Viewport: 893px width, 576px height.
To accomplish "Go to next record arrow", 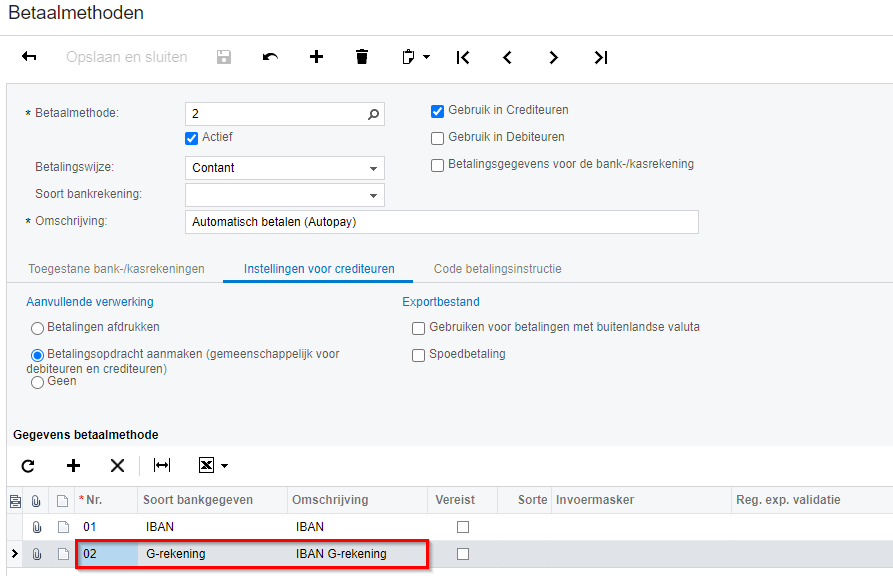I will [553, 57].
